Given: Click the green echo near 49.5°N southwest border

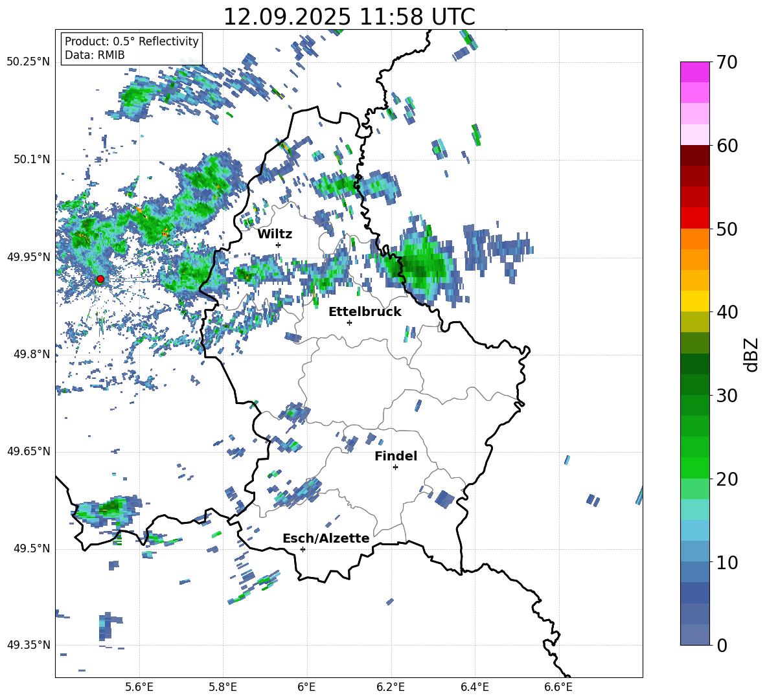Looking at the screenshot, I should click(109, 510).
